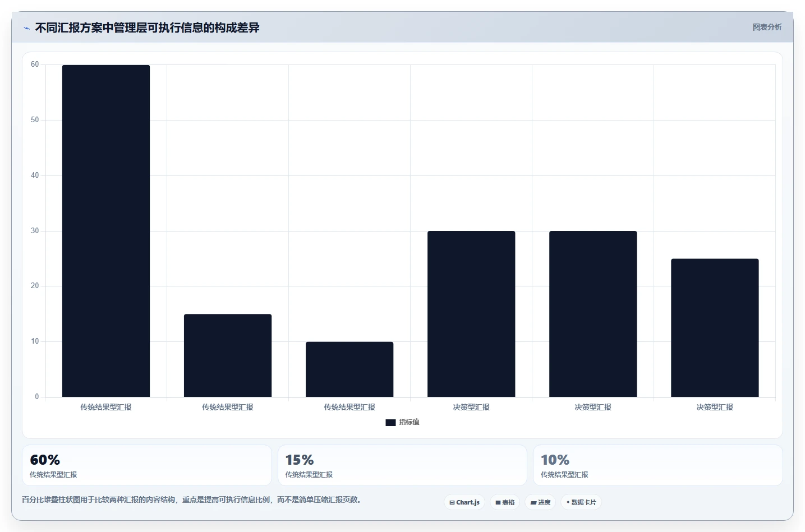Click the 图表分析 label in header
Image resolution: width=805 pixels, height=532 pixels.
[x=767, y=27]
